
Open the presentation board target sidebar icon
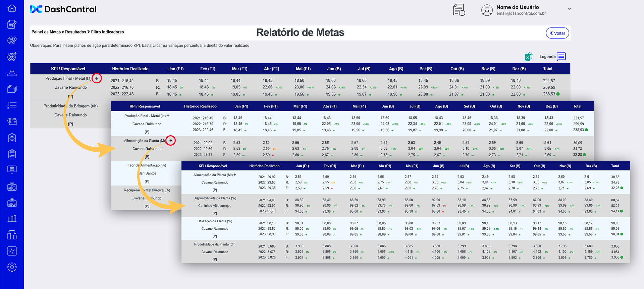click(x=12, y=170)
